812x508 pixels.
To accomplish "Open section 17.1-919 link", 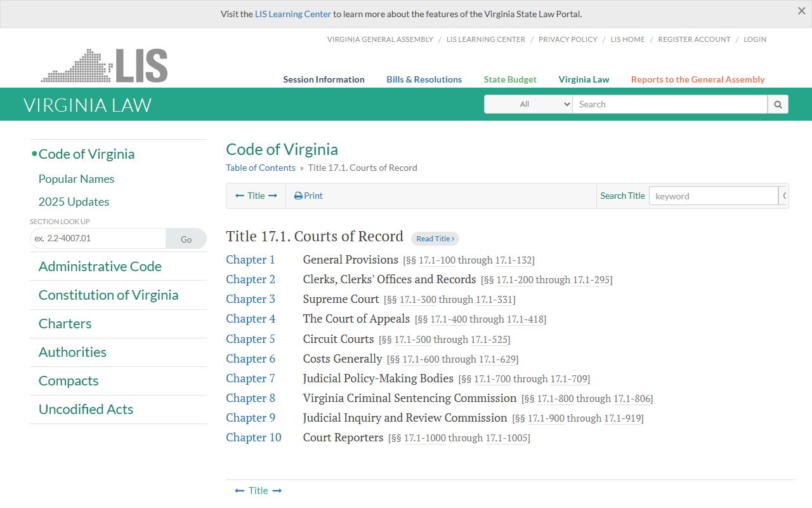I will (622, 418).
